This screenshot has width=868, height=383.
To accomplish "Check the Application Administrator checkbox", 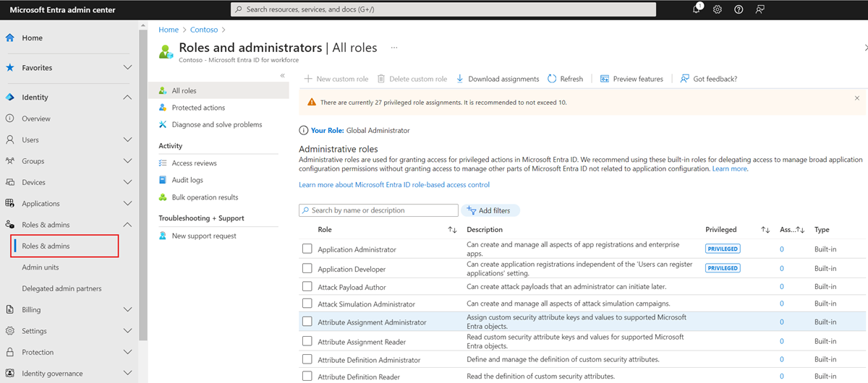I will pos(307,249).
